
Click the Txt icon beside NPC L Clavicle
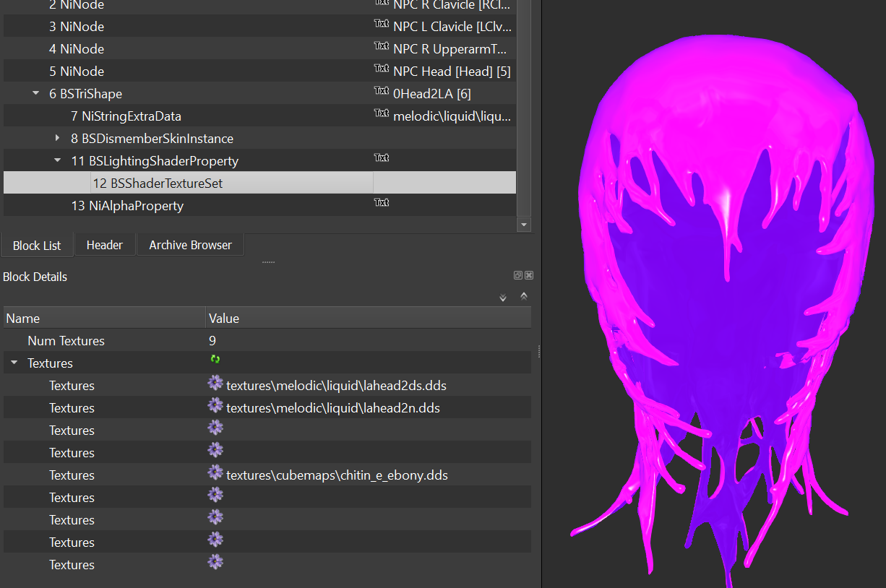(x=381, y=24)
